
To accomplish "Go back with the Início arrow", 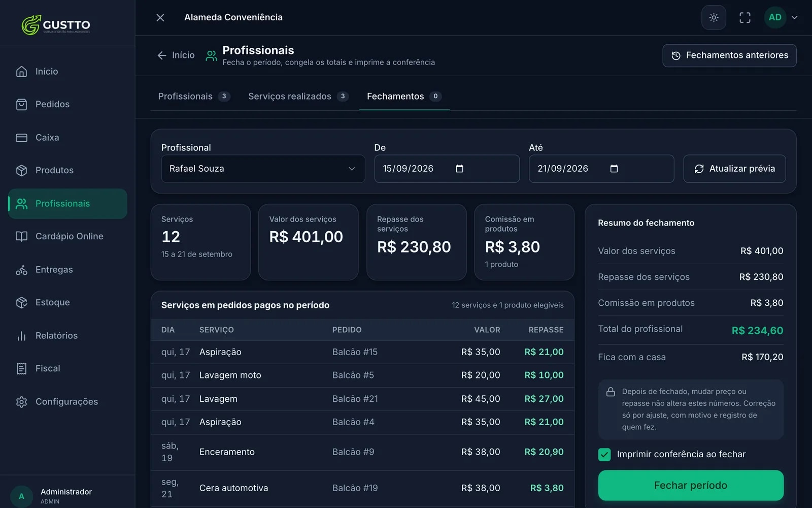I will tap(176, 55).
